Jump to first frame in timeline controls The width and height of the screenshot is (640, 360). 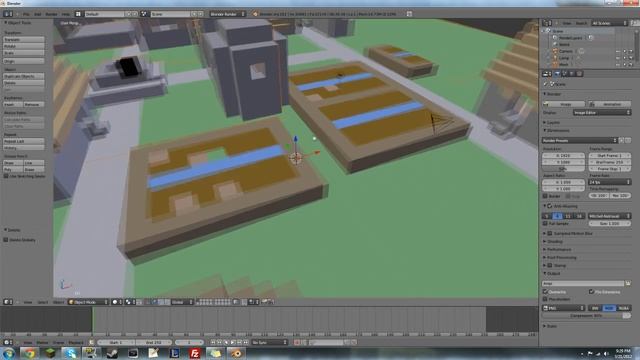pyautogui.click(x=213, y=342)
